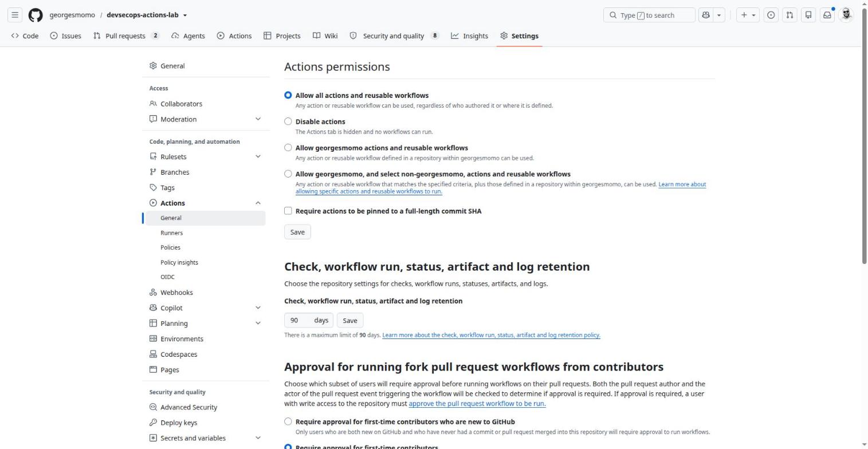
Task: Select the Disable actions radio option
Action: point(288,121)
